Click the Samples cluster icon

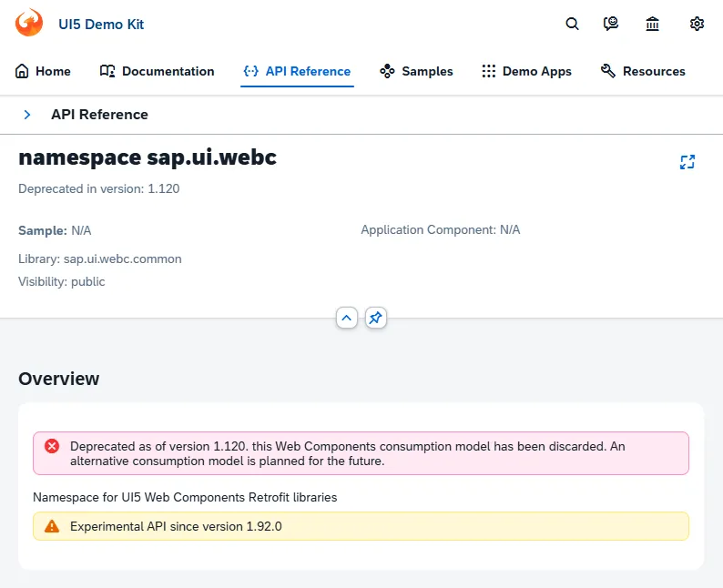coord(387,71)
